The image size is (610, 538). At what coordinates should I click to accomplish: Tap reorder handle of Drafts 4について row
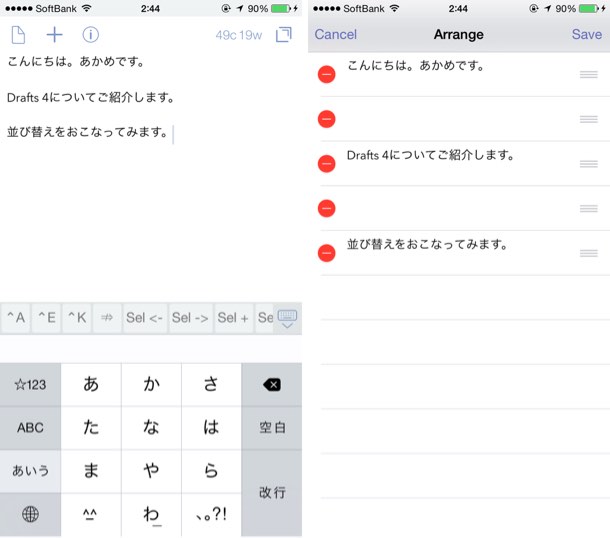[589, 164]
